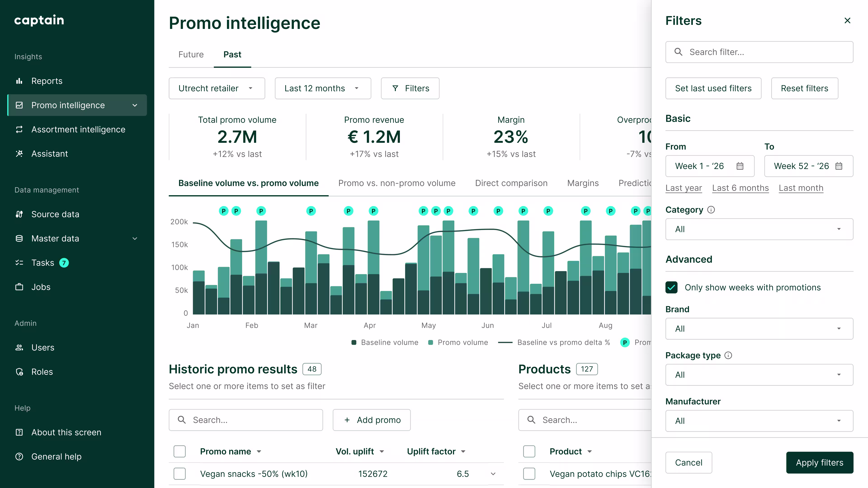The height and width of the screenshot is (488, 868).
Task: Open the calendar icon in From field
Action: click(x=740, y=166)
